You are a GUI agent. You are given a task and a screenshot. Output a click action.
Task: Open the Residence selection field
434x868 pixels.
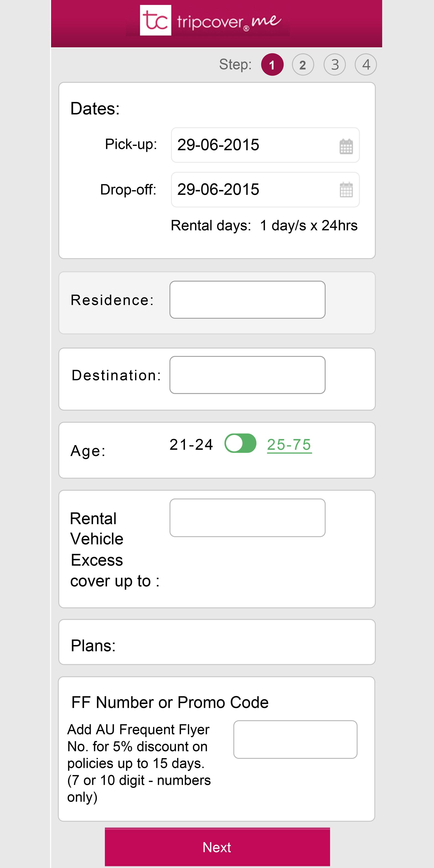pos(248,300)
